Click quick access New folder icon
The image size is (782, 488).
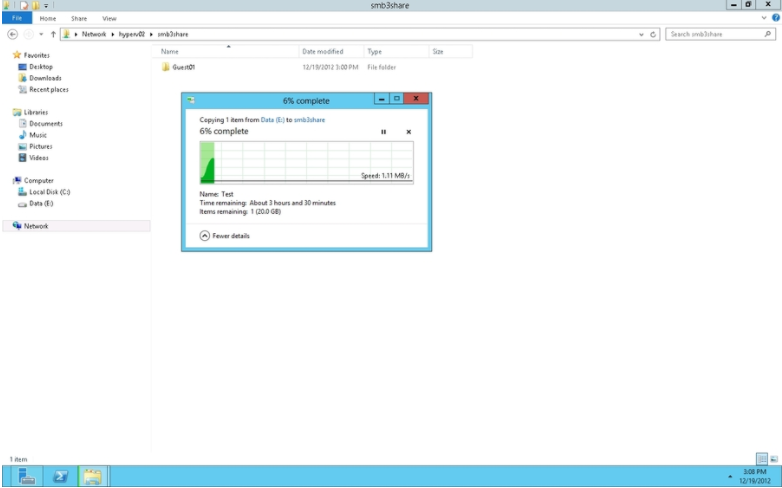[36, 5]
